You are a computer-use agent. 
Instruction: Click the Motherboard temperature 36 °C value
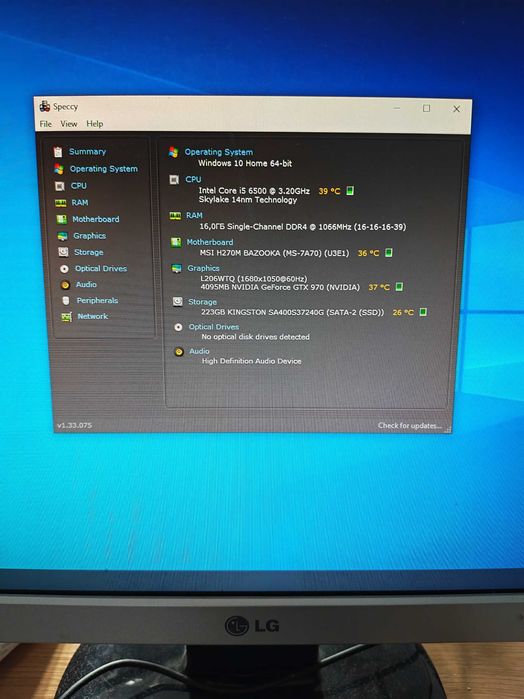[x=368, y=253]
